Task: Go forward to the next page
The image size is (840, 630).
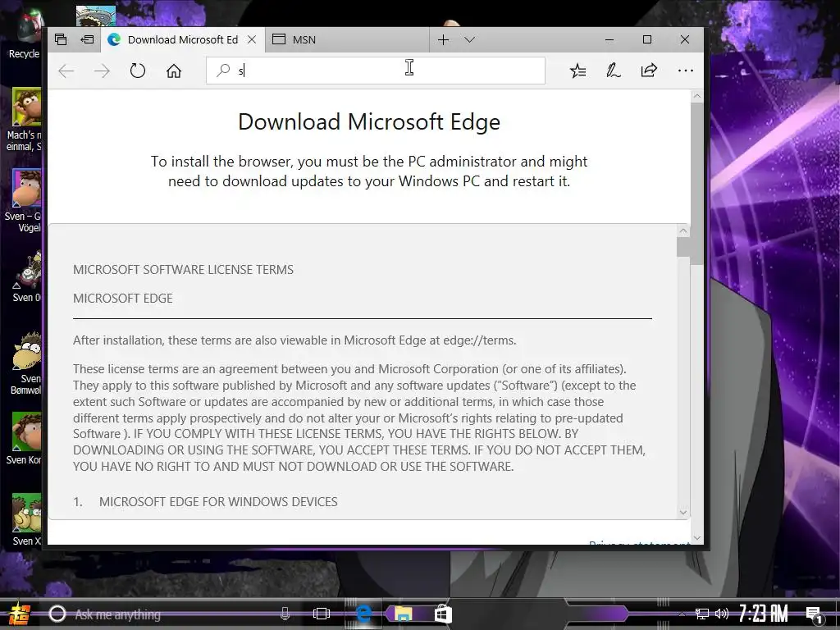Action: [x=102, y=71]
